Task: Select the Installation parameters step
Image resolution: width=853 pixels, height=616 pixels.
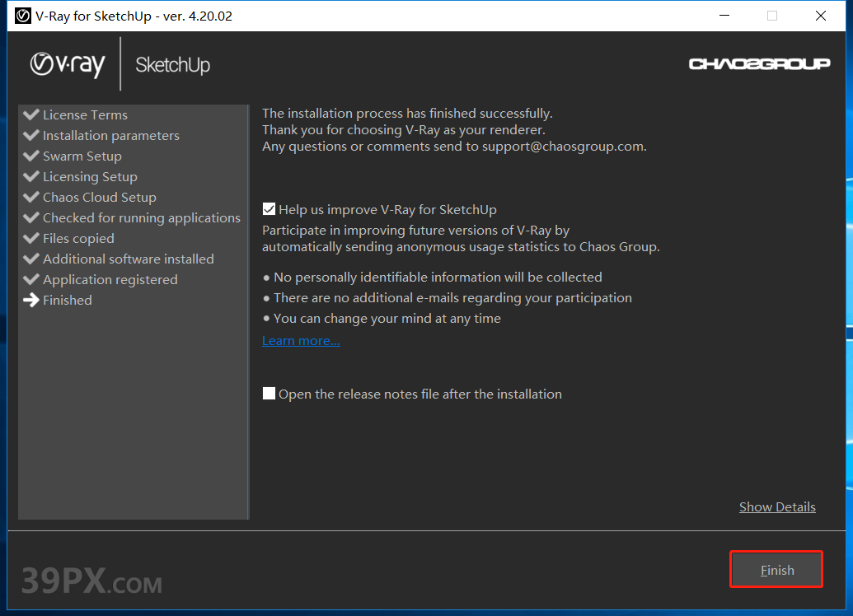Action: tap(111, 135)
